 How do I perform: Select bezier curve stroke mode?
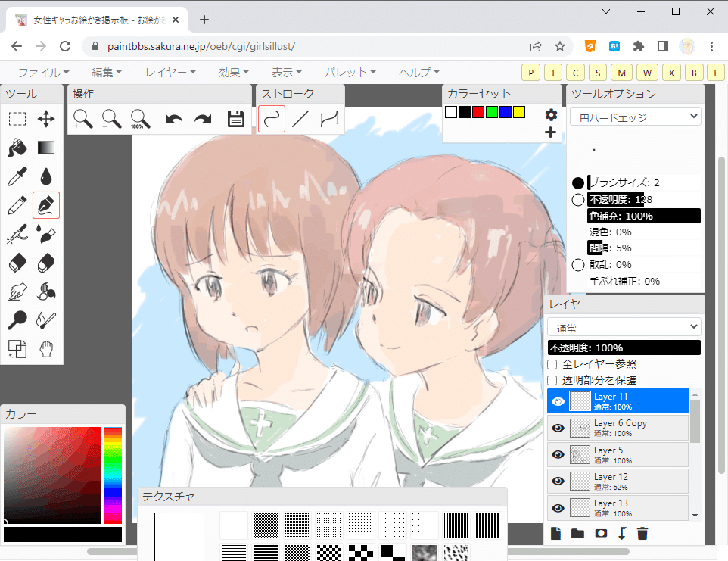(329, 119)
